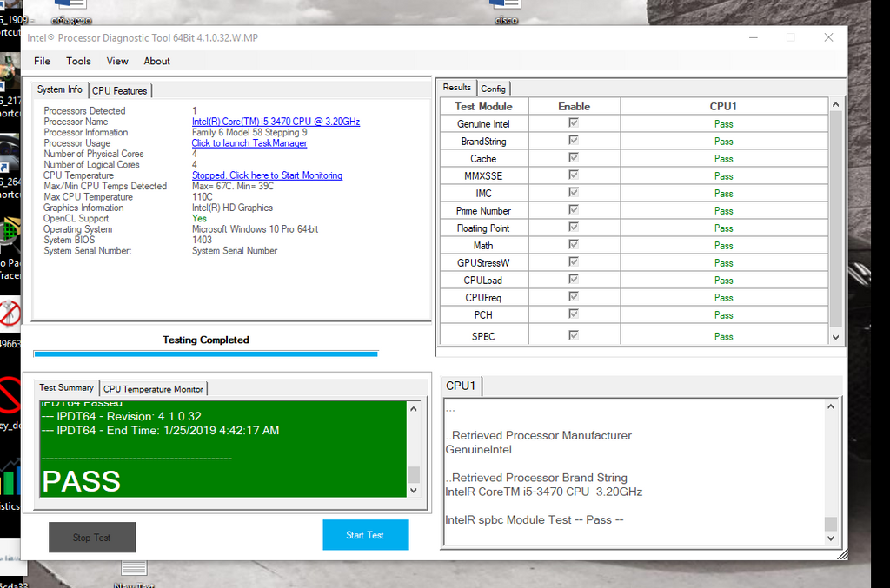Disable the GPUStressW test checkbox
890x588 pixels.
click(574, 261)
